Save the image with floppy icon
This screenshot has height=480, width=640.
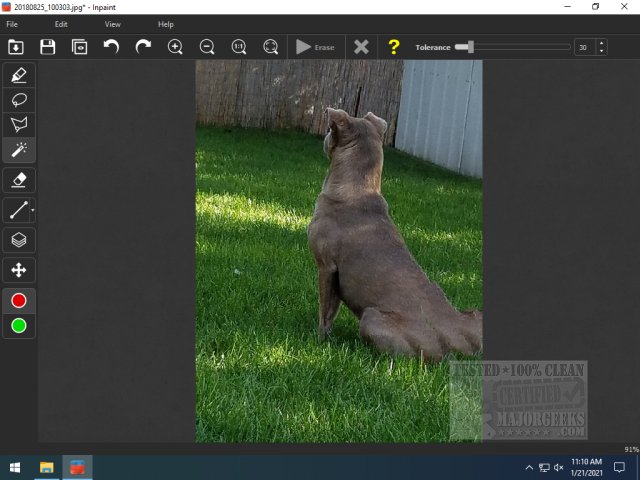coord(47,47)
